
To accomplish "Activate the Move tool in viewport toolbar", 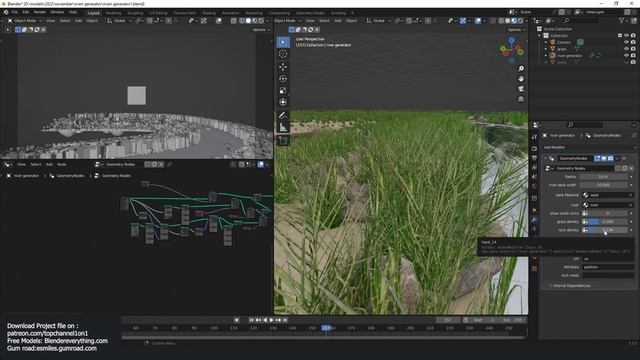I will tap(283, 67).
